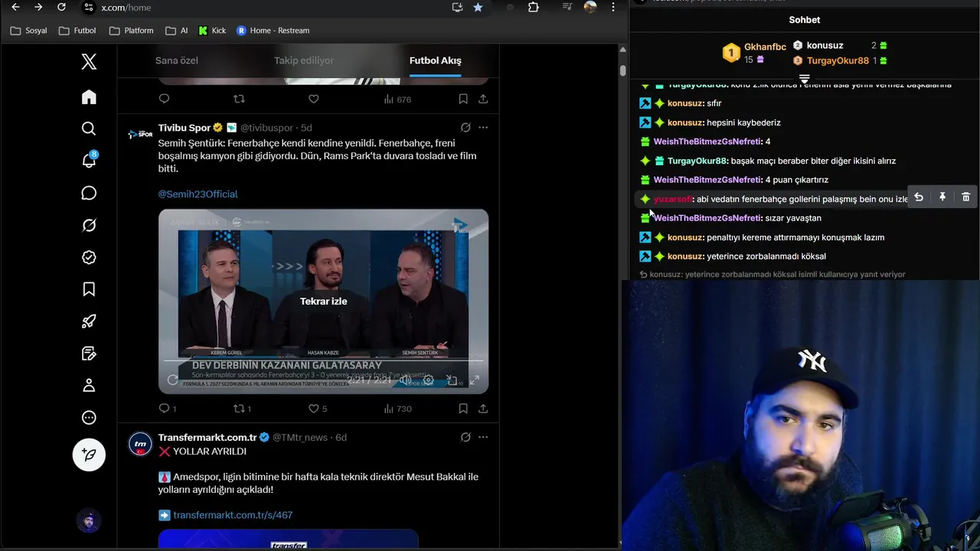The image size is (980, 551).
Task: Open the rocket icon in X sidebar
Action: tap(89, 321)
